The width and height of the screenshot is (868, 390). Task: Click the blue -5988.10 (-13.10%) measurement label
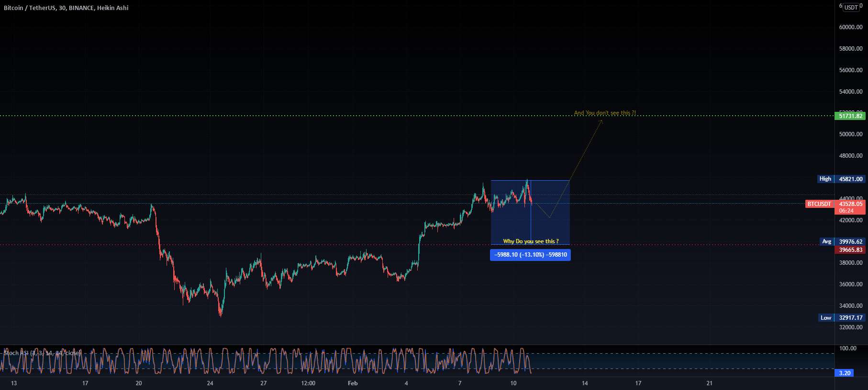point(530,255)
